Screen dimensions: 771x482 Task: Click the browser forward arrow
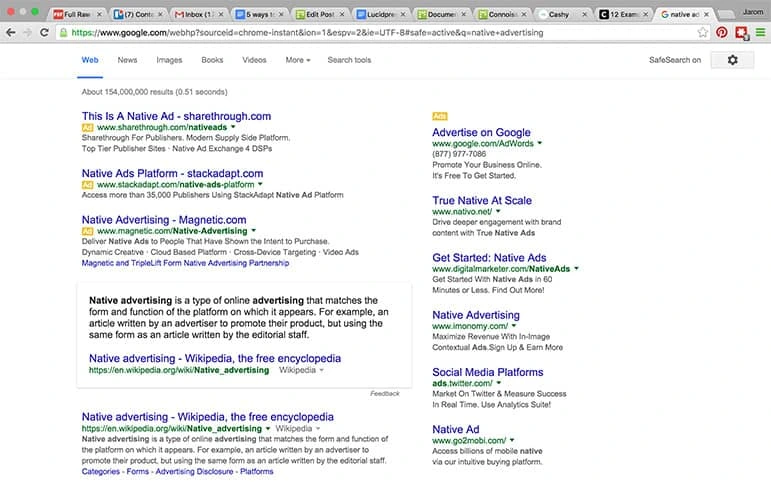click(28, 33)
